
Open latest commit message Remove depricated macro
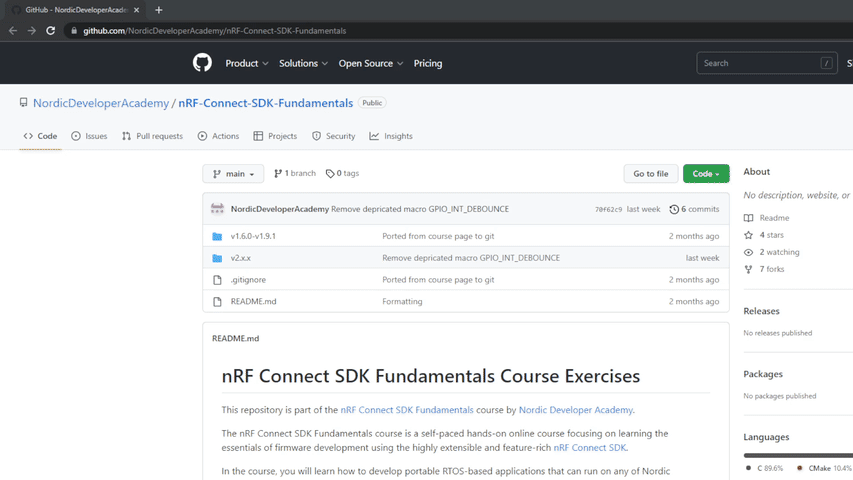click(x=420, y=209)
